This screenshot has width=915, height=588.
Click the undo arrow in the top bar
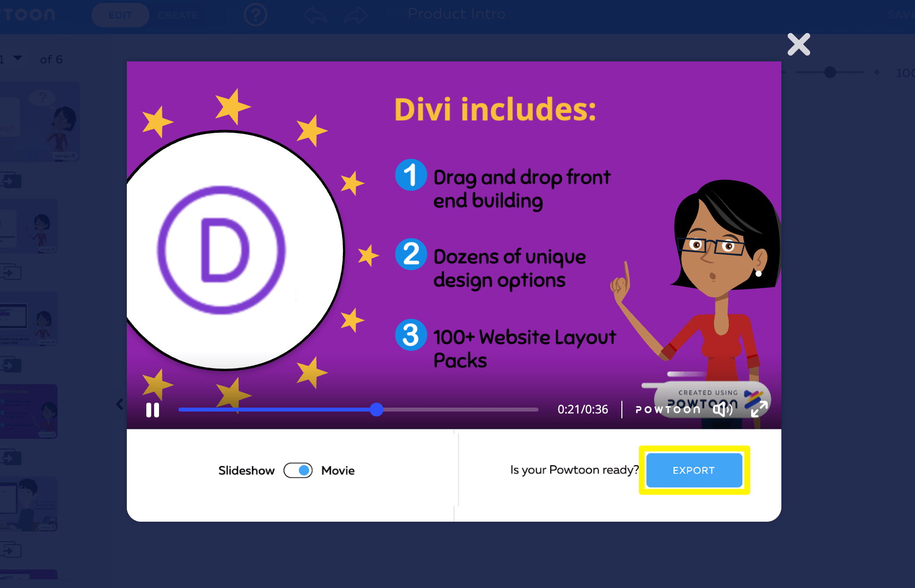pyautogui.click(x=315, y=15)
